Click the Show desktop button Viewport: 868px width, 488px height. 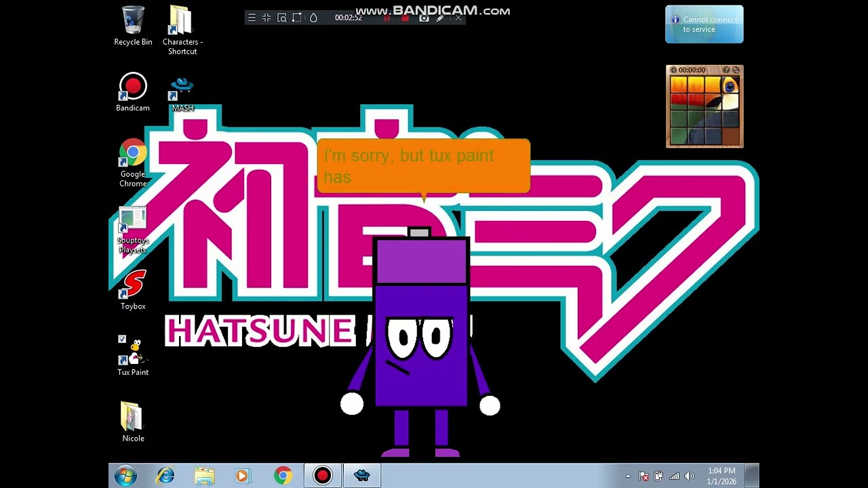[x=752, y=476]
